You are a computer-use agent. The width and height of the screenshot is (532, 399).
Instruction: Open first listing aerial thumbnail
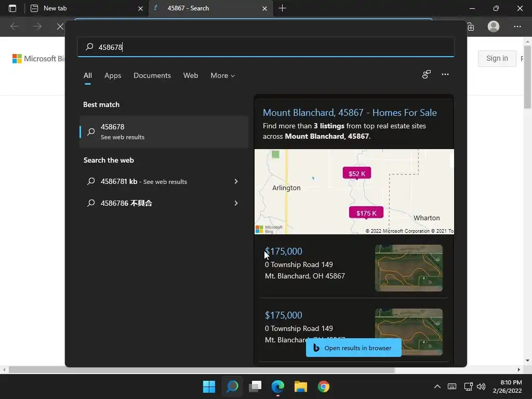pyautogui.click(x=409, y=268)
